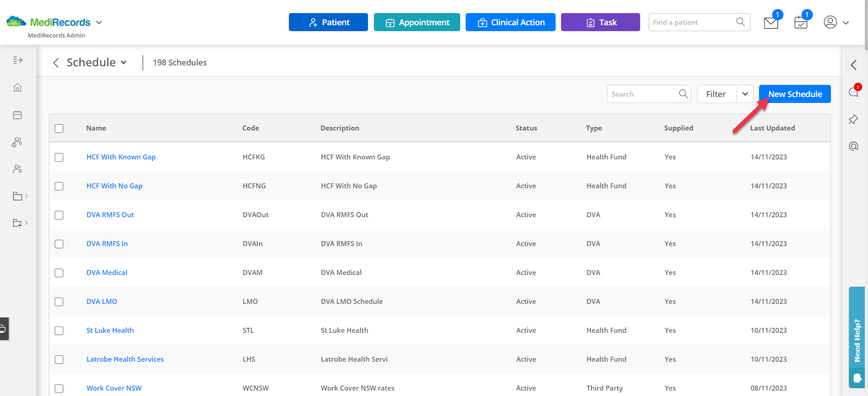Open the mail inbox icon
This screenshot has width=868, height=396.
pyautogui.click(x=771, y=23)
